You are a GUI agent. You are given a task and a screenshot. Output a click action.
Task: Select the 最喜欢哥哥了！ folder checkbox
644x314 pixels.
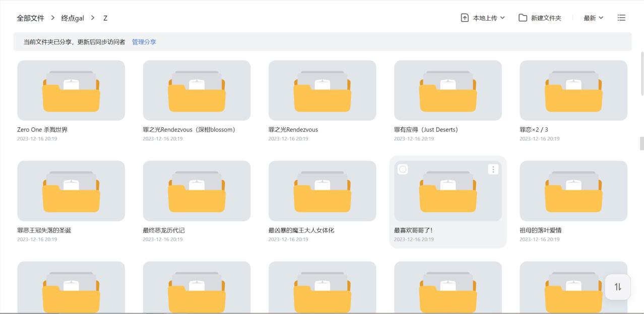click(403, 170)
